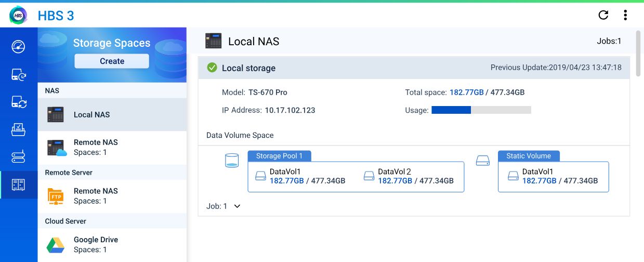Click the Model TS-670 Pro value
The image size is (644, 262).
[x=268, y=93]
